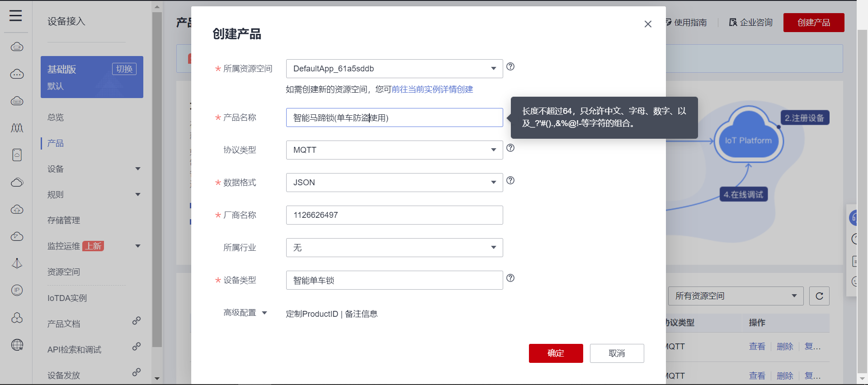Select 总览 in the sidebar menu

click(56, 117)
